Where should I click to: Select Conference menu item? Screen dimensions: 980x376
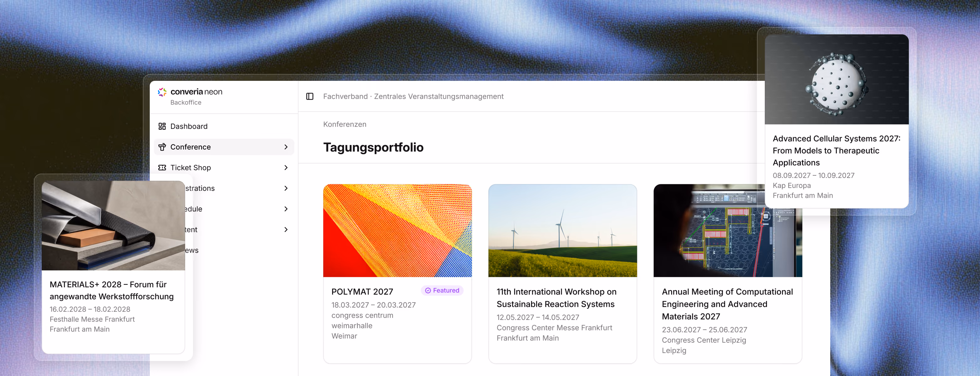pyautogui.click(x=224, y=147)
